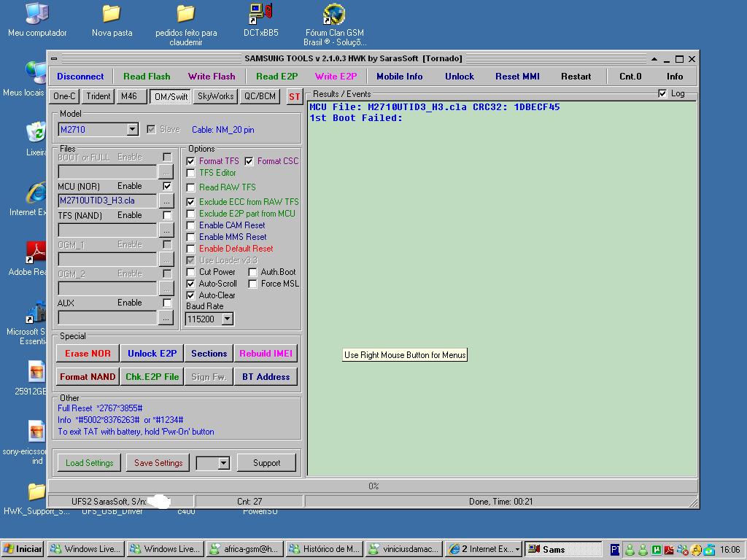
Task: Click Write Flash in the toolbar
Action: pos(212,76)
